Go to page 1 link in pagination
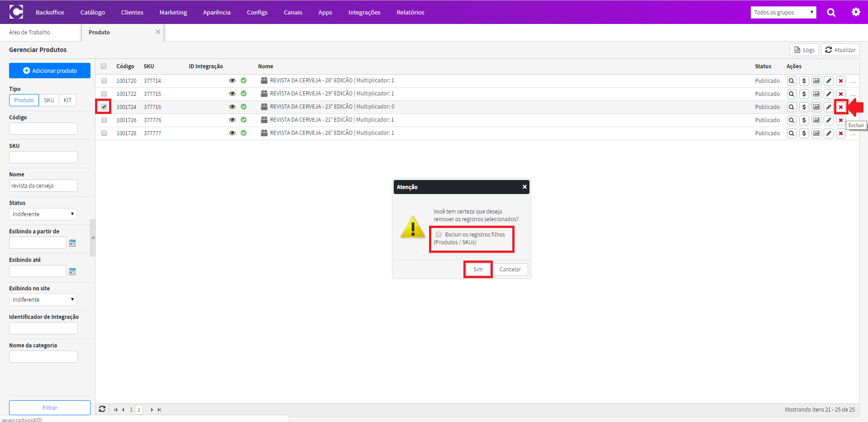The width and height of the screenshot is (868, 422). click(131, 410)
